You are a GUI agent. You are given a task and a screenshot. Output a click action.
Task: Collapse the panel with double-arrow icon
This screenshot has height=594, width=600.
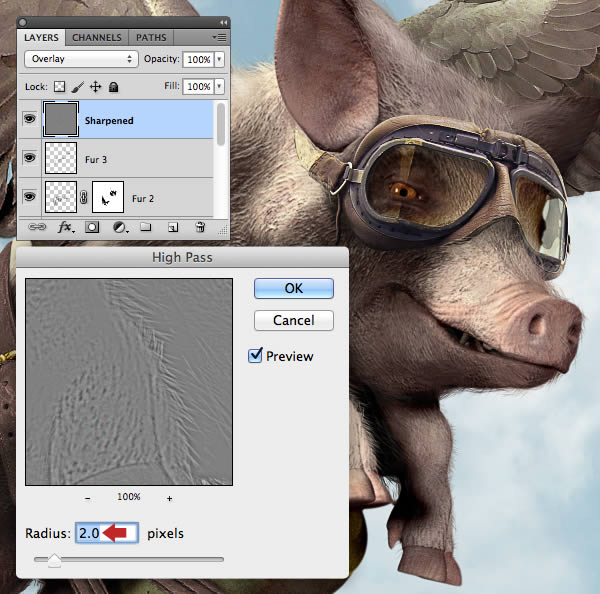[223, 23]
